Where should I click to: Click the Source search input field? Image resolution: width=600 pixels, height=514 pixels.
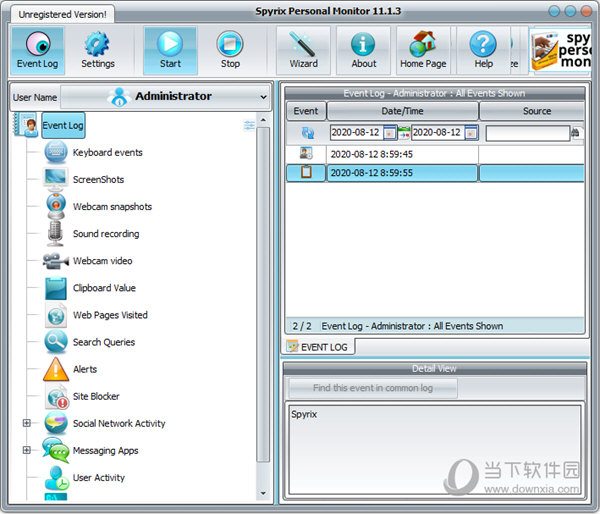click(x=528, y=133)
